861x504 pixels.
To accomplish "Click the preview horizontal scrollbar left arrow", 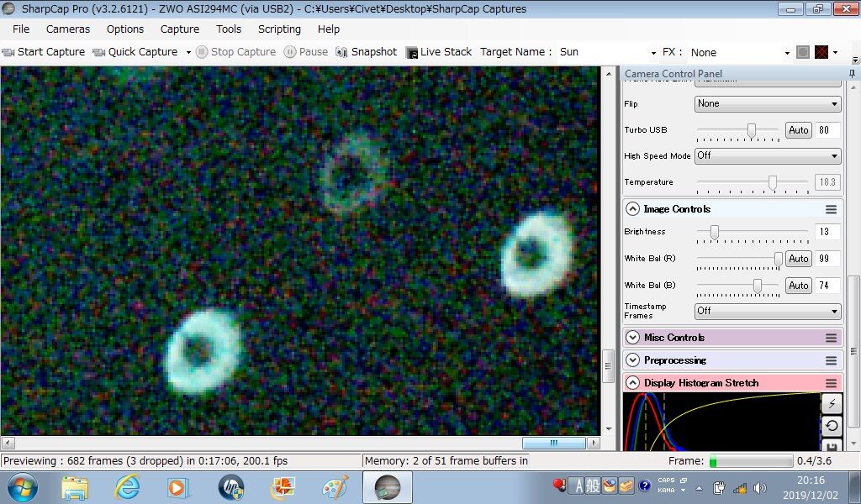I will 7,443.
